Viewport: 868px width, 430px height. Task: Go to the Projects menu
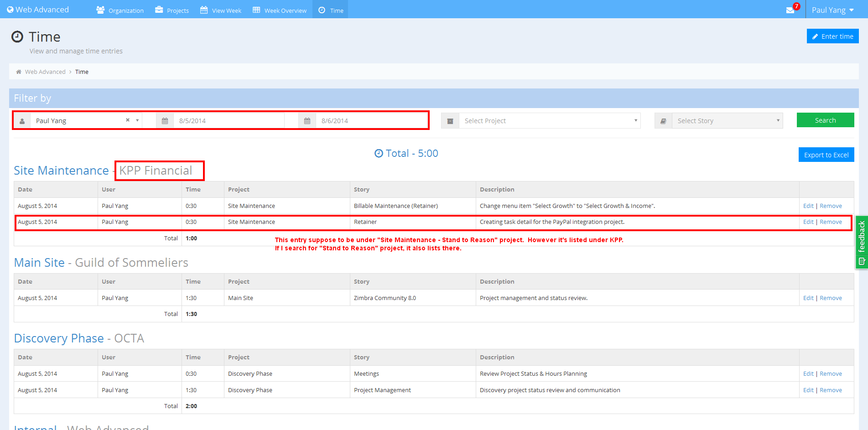click(x=172, y=10)
